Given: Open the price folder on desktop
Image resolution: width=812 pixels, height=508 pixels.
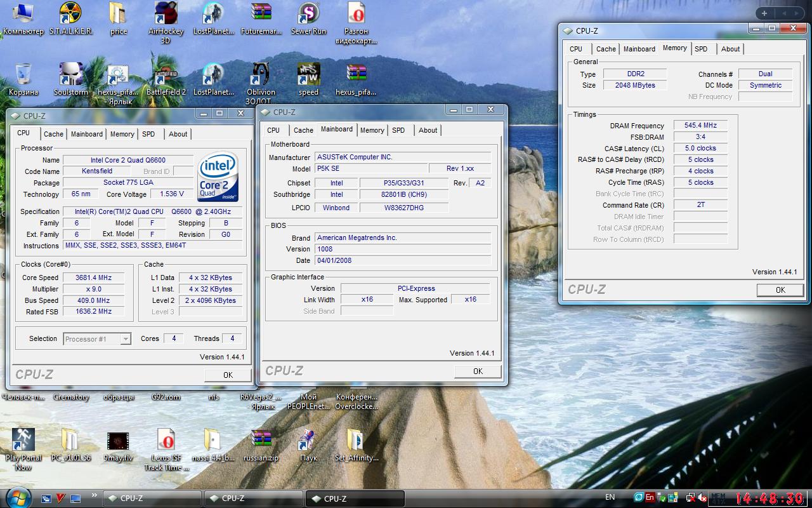Looking at the screenshot, I should coord(118,18).
